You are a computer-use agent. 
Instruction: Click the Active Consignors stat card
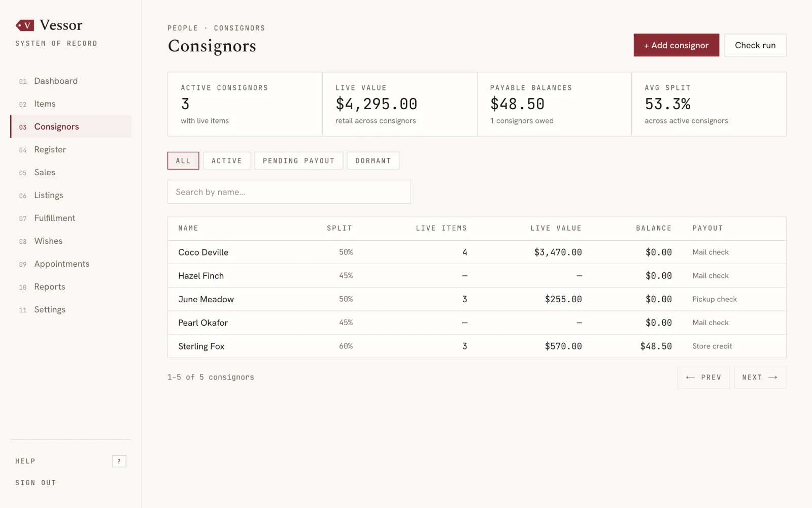click(245, 104)
